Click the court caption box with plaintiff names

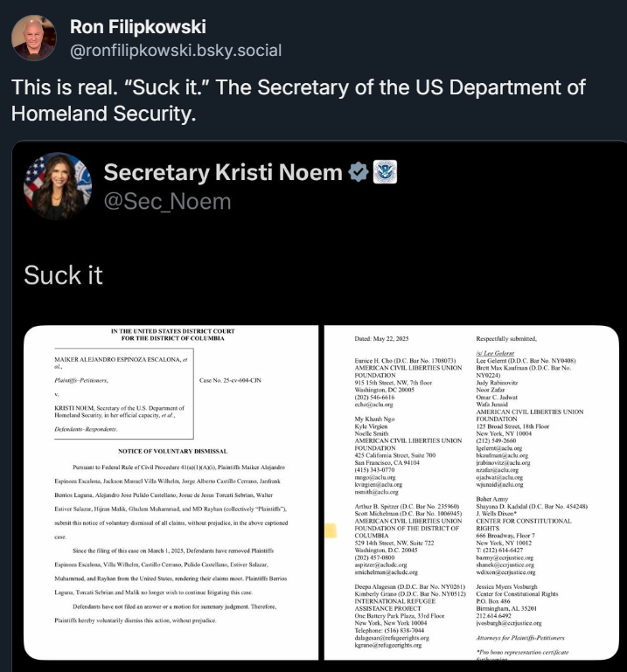124,393
